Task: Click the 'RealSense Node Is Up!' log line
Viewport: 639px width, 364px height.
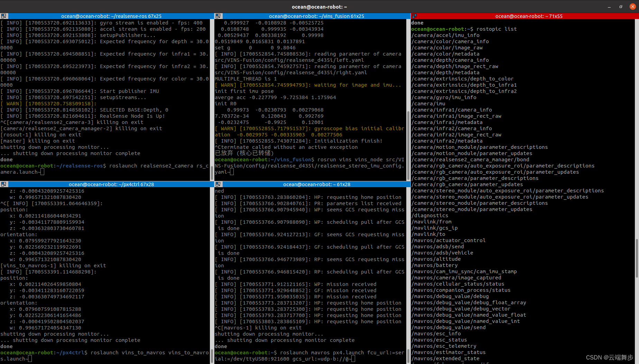Action: coord(83,116)
